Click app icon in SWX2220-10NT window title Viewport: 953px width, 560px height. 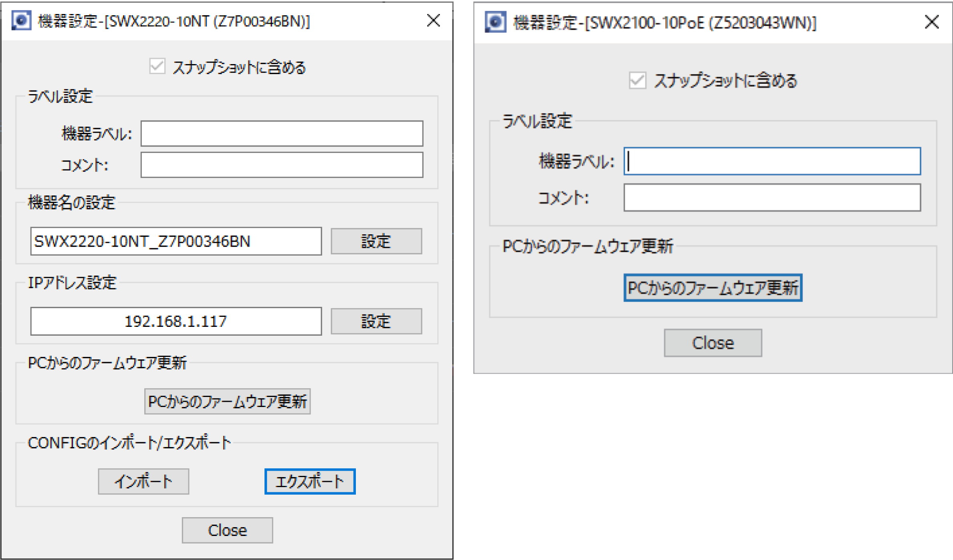pos(21,20)
